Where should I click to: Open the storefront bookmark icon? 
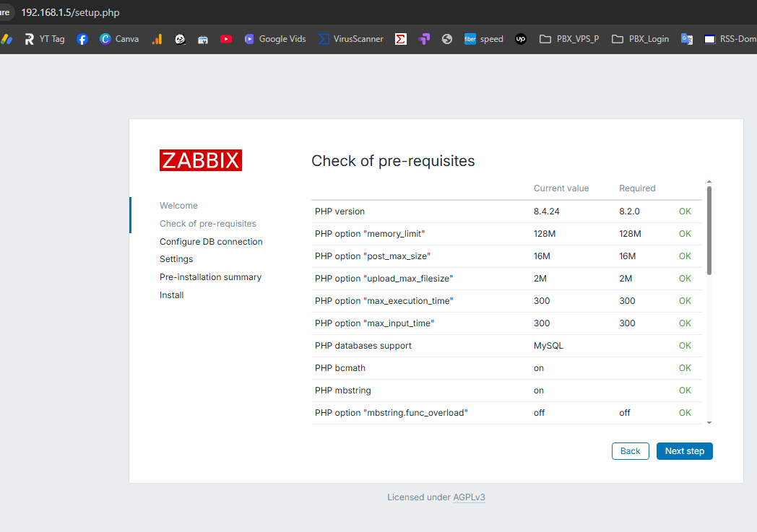(x=203, y=39)
